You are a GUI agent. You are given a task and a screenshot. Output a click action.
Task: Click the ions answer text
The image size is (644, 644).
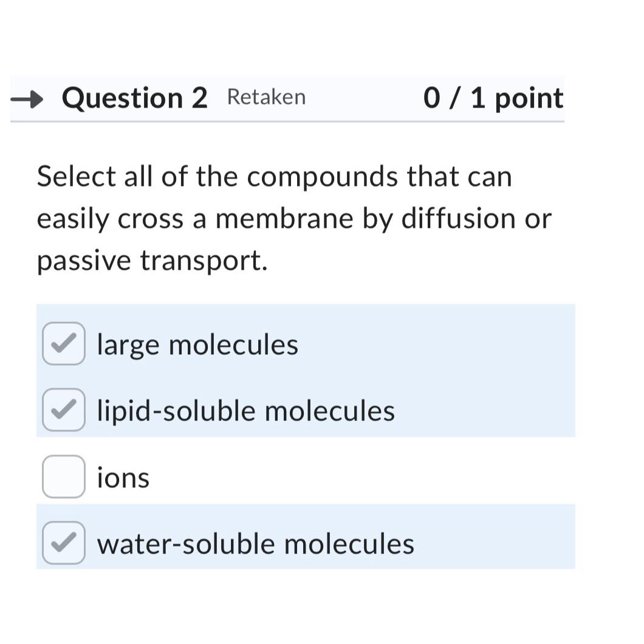[123, 478]
